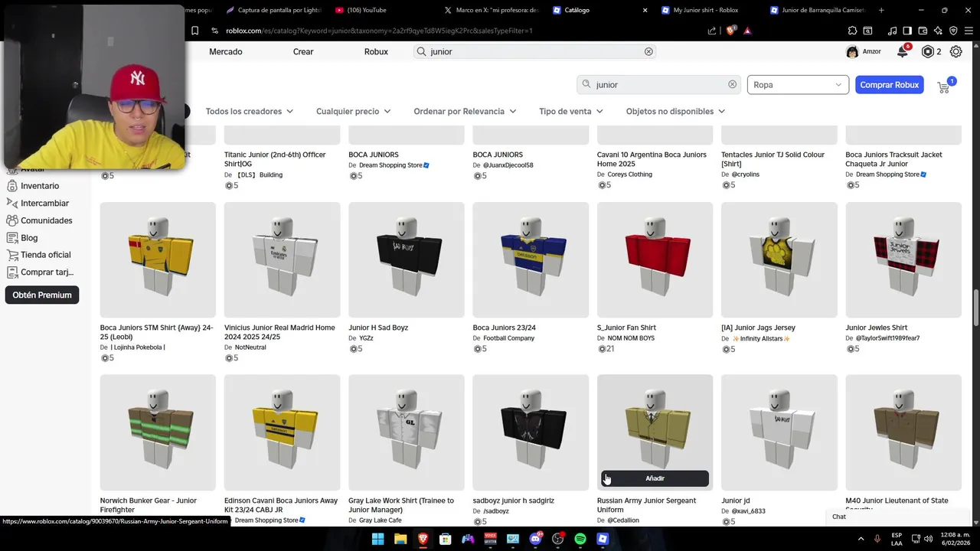980x551 pixels.
Task: Click the taskbar clock and date
Action: (x=953, y=539)
